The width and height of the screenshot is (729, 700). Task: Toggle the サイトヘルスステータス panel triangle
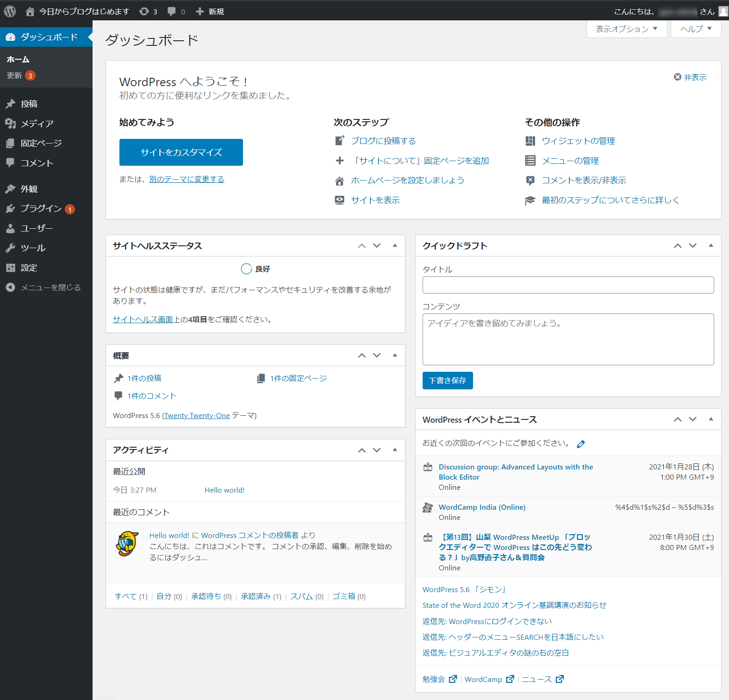(395, 245)
